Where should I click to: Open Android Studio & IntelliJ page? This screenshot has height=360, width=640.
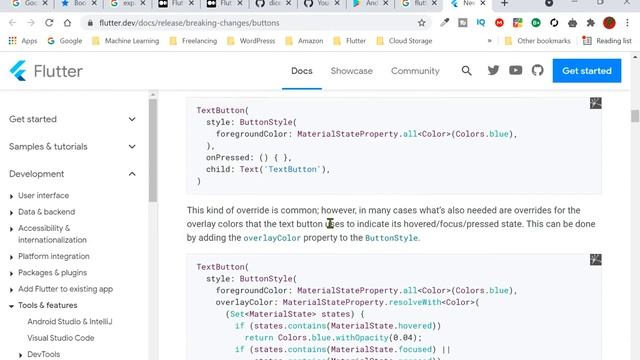point(70,322)
